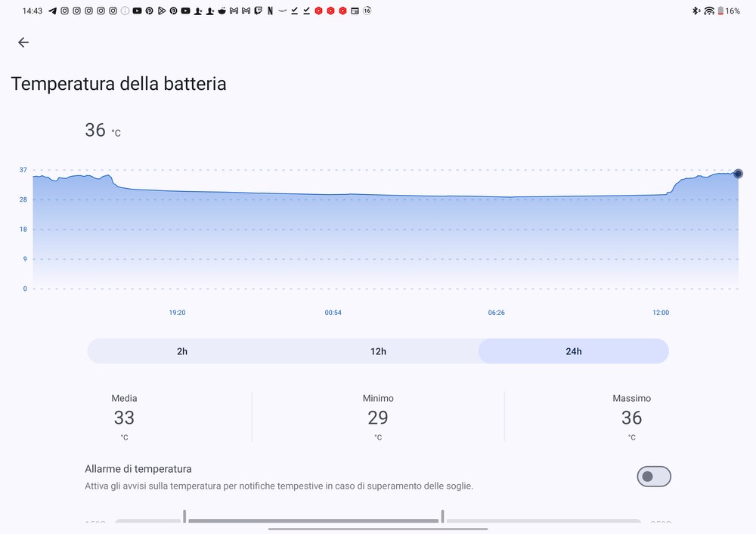Viewport: 756px width, 534px height.
Task: Enable the Allarme di temperatura switch
Action: (x=654, y=476)
